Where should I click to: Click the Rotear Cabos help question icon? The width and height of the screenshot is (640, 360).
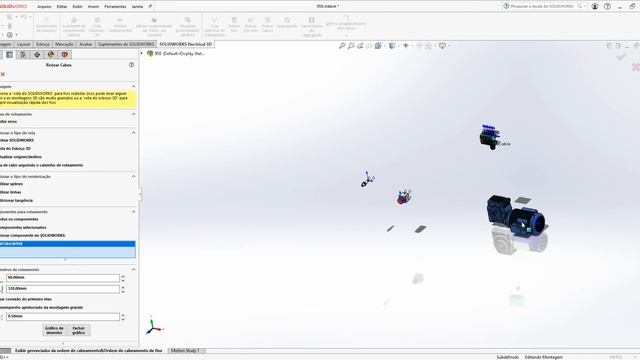pyautogui.click(x=131, y=65)
